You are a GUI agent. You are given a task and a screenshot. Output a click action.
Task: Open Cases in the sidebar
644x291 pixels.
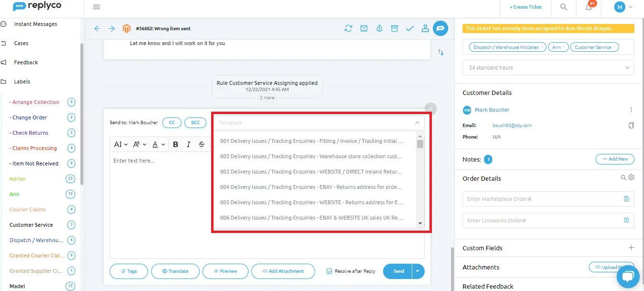coord(21,43)
